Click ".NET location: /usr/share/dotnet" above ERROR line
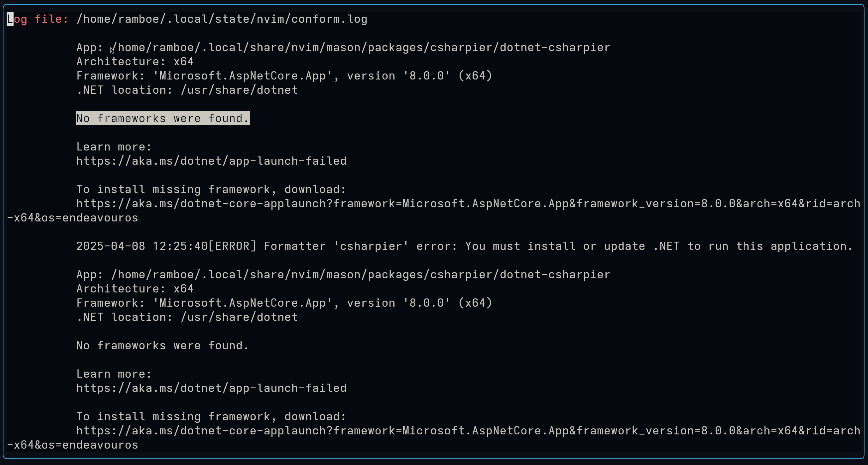868x465 pixels. tap(187, 90)
